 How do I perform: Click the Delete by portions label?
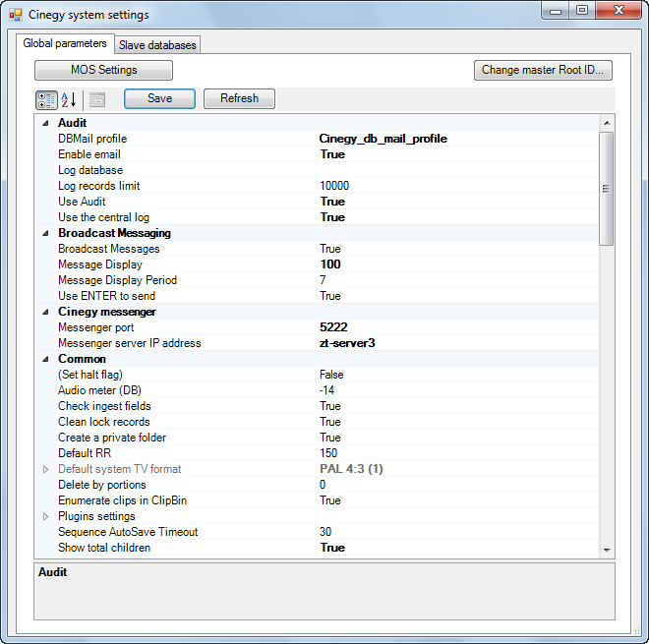[102, 485]
